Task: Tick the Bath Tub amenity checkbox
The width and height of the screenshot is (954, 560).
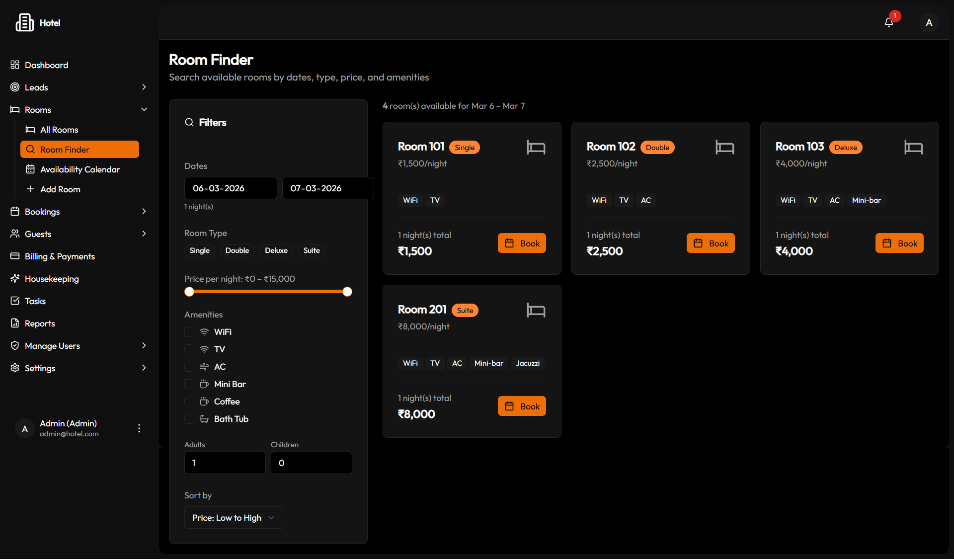Action: click(x=189, y=419)
